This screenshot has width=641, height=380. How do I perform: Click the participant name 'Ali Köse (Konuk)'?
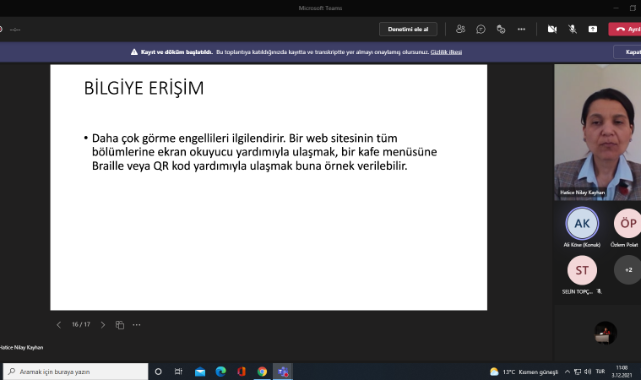[x=582, y=245]
